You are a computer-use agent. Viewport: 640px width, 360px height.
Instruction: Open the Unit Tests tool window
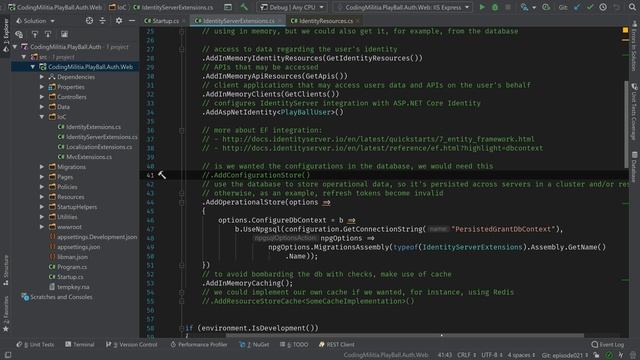[x=35, y=344]
